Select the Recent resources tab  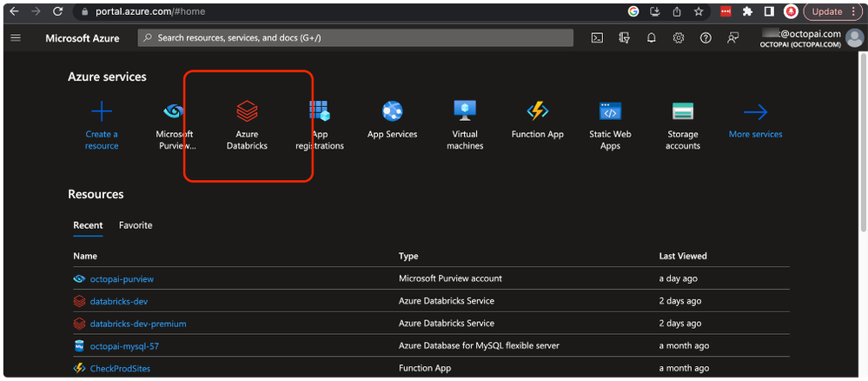[x=88, y=225]
